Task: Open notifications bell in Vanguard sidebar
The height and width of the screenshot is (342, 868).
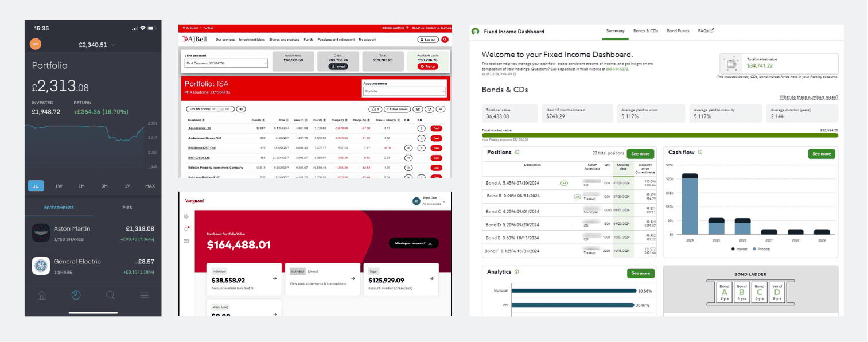Action: point(186,228)
